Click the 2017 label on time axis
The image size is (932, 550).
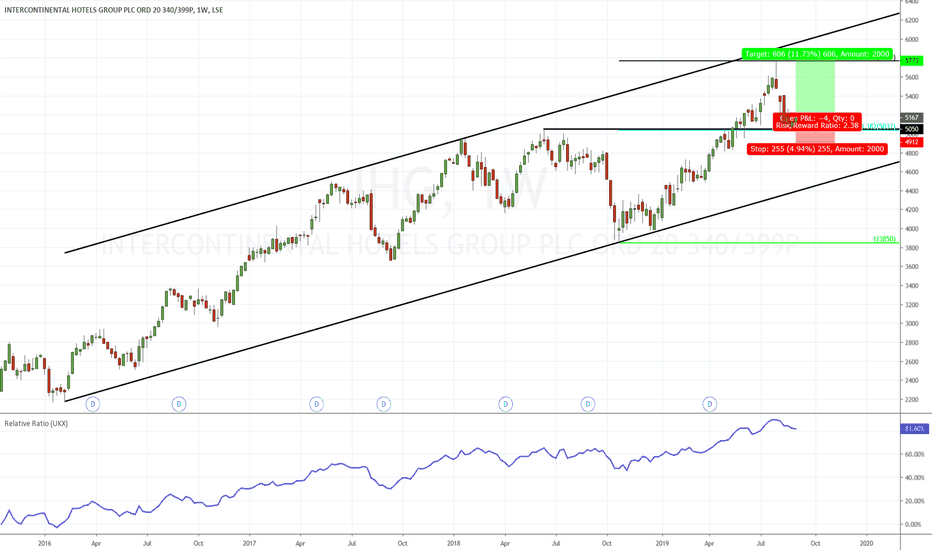pyautogui.click(x=250, y=543)
